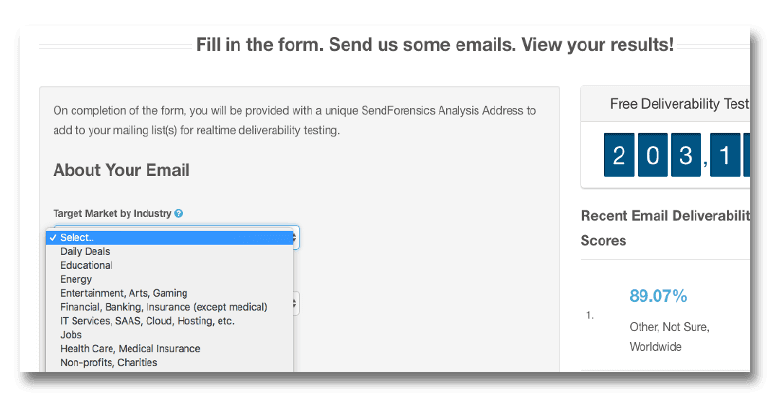Image resolution: width=770 pixels, height=406 pixels.
Task: Click the counter digit '3' tile
Action: point(686,155)
